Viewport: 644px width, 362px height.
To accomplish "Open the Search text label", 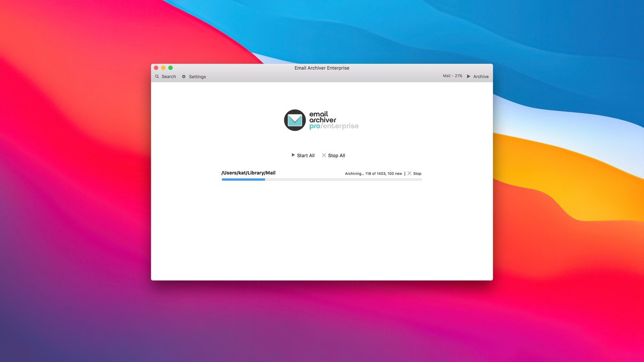I will pyautogui.click(x=169, y=76).
